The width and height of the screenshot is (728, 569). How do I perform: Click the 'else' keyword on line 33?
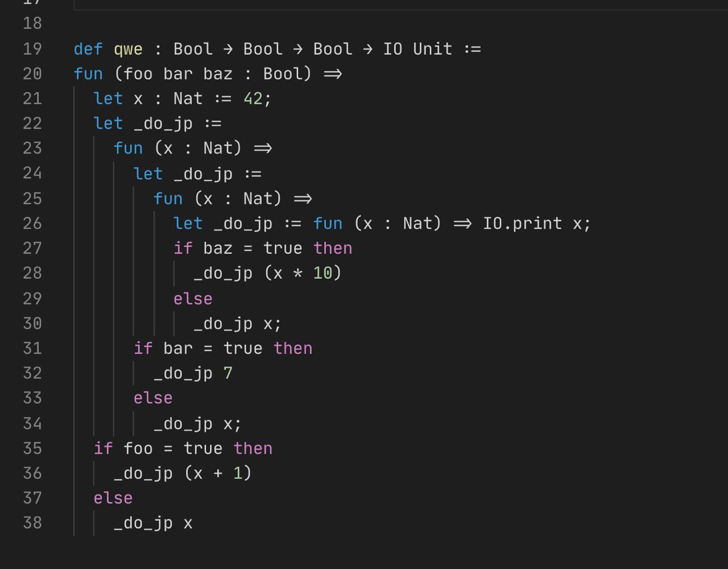(x=153, y=398)
